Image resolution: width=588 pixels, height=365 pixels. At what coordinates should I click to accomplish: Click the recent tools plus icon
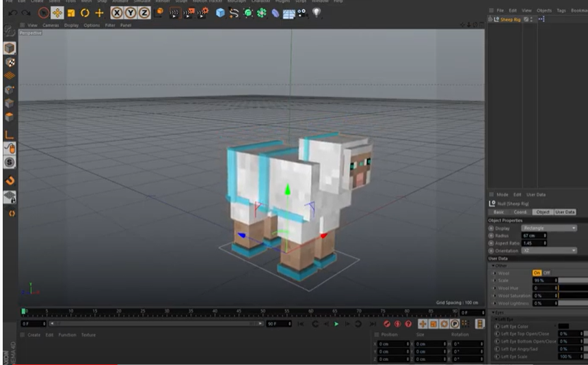click(99, 13)
